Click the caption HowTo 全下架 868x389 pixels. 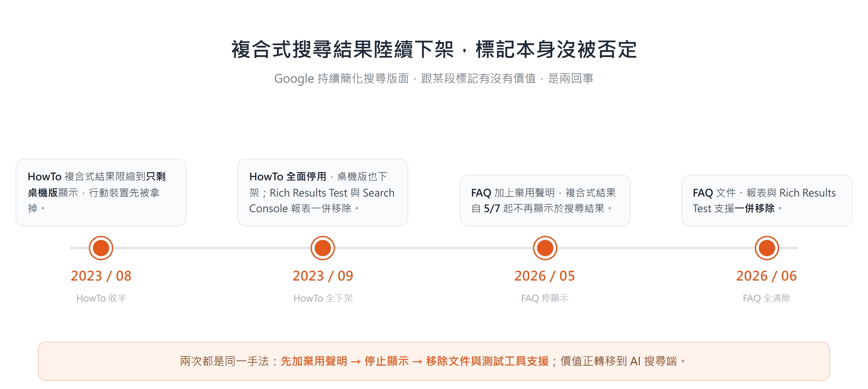pos(323,298)
